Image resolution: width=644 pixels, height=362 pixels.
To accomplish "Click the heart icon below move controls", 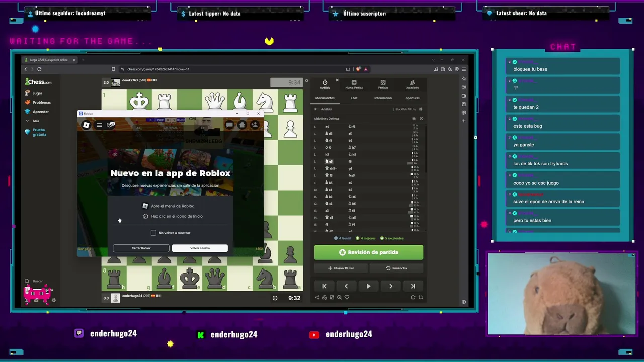I will point(347,298).
